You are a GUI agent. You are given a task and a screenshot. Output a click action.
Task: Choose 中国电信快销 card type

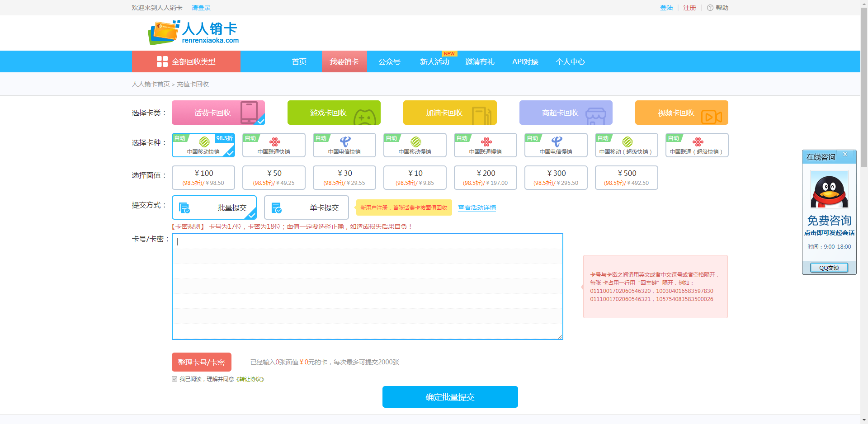[344, 145]
